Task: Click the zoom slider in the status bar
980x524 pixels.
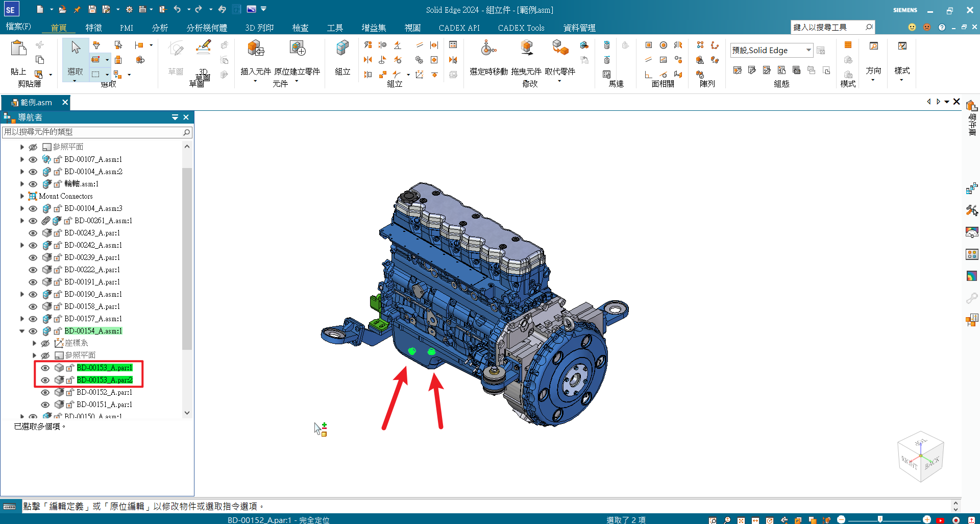Action: 880,520
